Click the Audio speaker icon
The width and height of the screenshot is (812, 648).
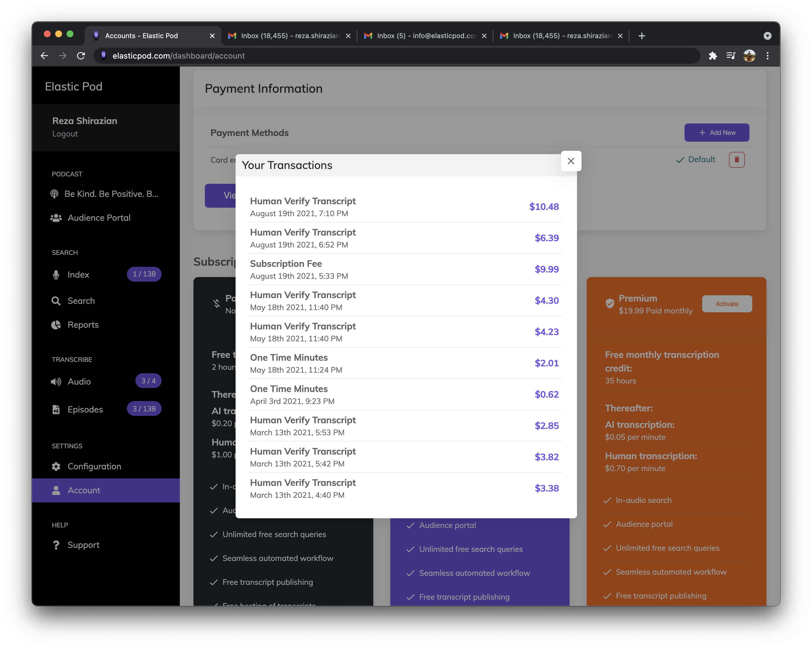[56, 381]
